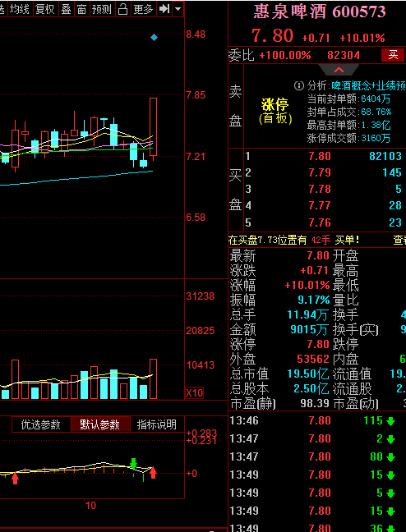Open the 啤酒概念+业绩预 analysis link
The width and height of the screenshot is (406, 532).
(369, 86)
